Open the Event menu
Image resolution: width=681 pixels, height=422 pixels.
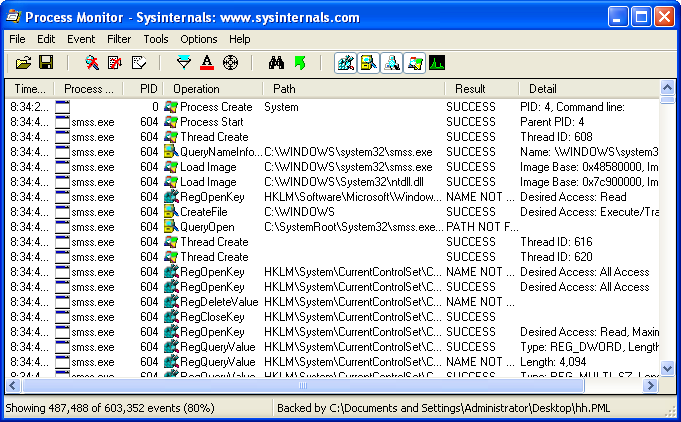(x=81, y=39)
